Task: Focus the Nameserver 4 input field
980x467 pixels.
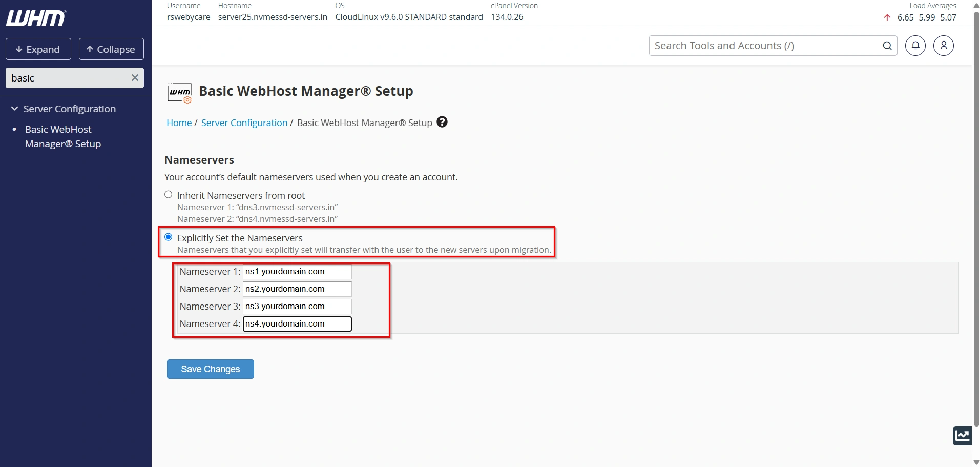Action: point(297,324)
